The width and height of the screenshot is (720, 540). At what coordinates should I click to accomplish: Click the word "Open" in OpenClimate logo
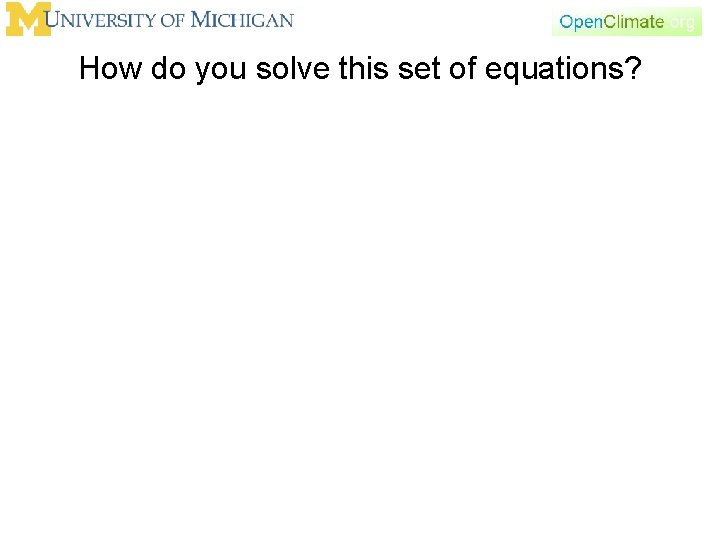(580, 22)
